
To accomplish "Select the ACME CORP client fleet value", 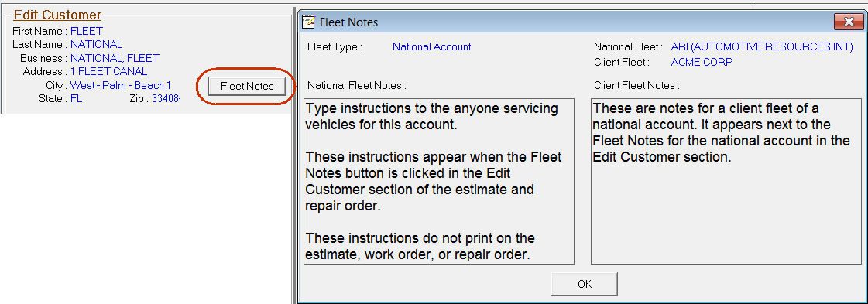I will click(702, 62).
